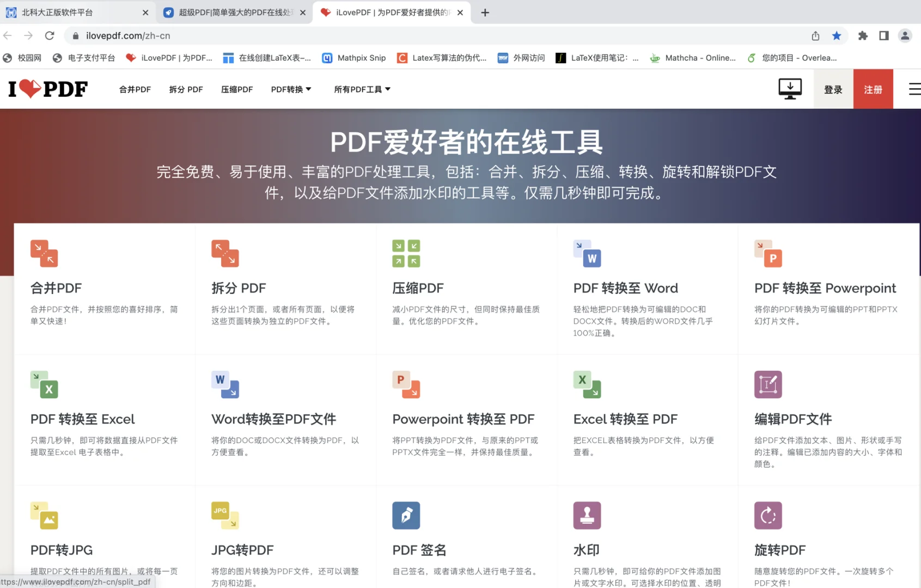
Task: Open the 在线创建LaTeX表 bookmark
Action: [267, 58]
